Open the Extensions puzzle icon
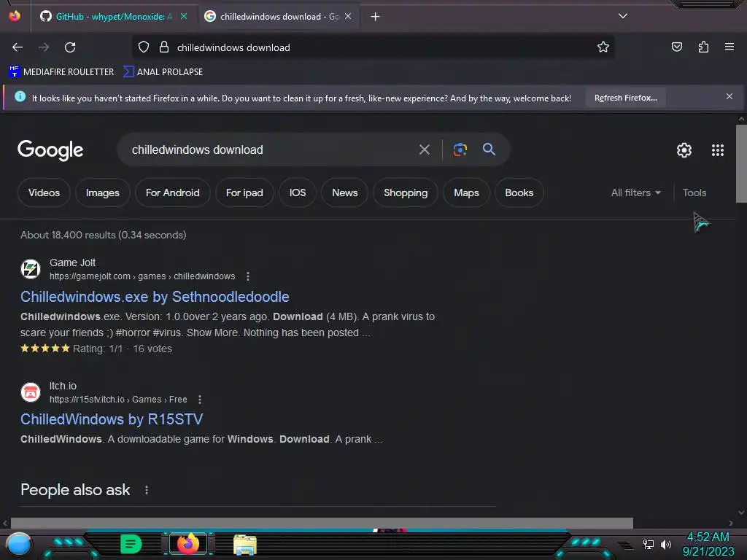This screenshot has height=560, width=747. [x=703, y=47]
